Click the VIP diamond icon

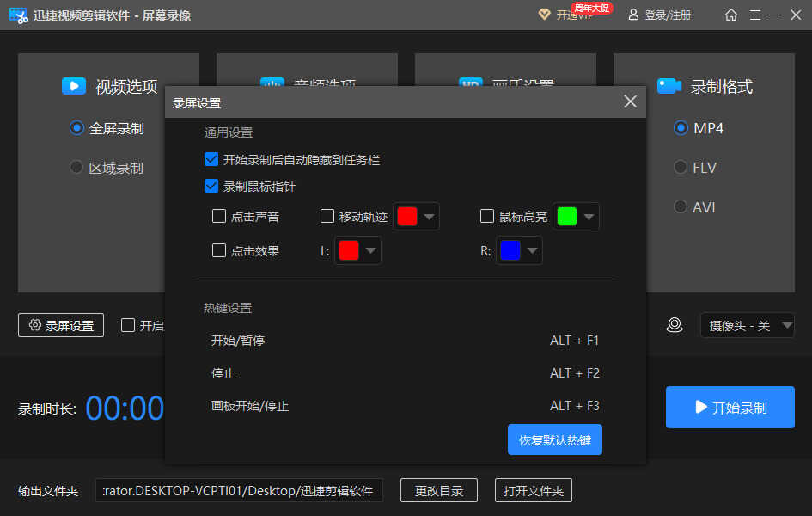click(x=544, y=15)
